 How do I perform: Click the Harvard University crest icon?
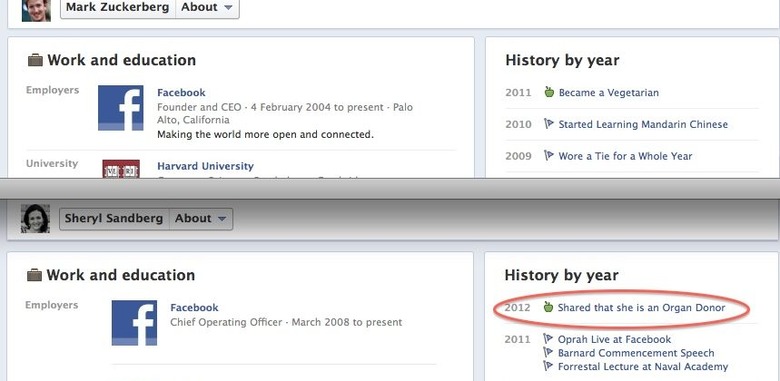coord(121,169)
